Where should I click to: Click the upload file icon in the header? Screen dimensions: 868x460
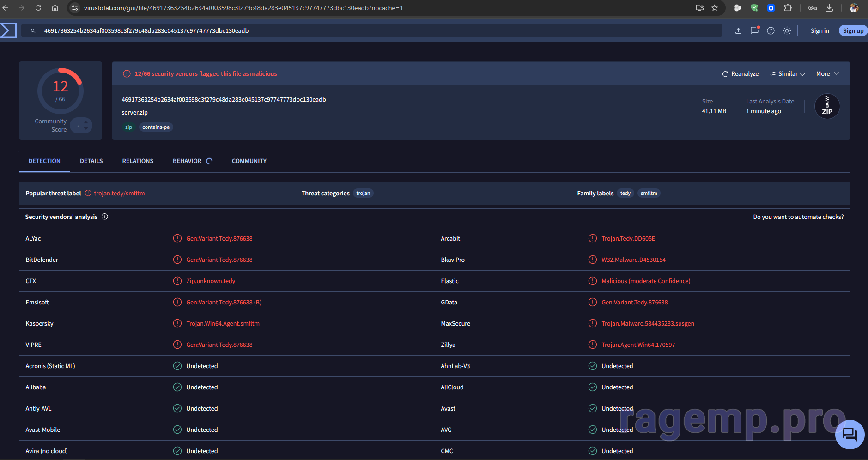(x=738, y=31)
